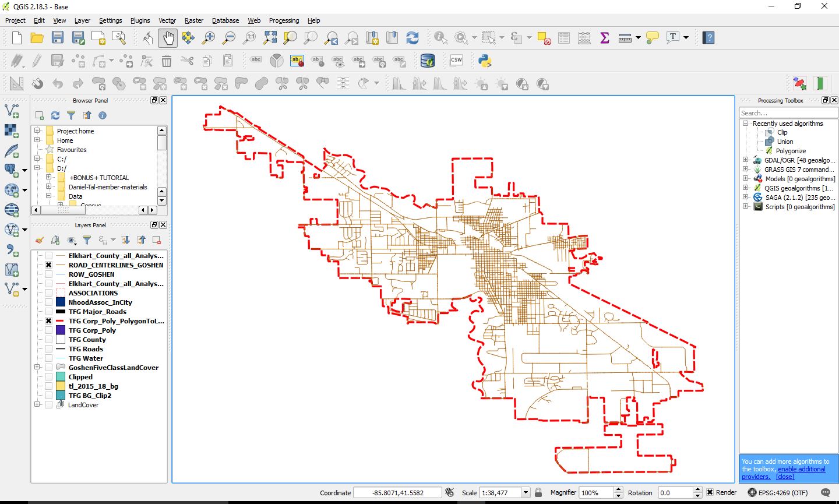This screenshot has width=839, height=504.
Task: Open the Layer menu
Action: click(x=82, y=20)
